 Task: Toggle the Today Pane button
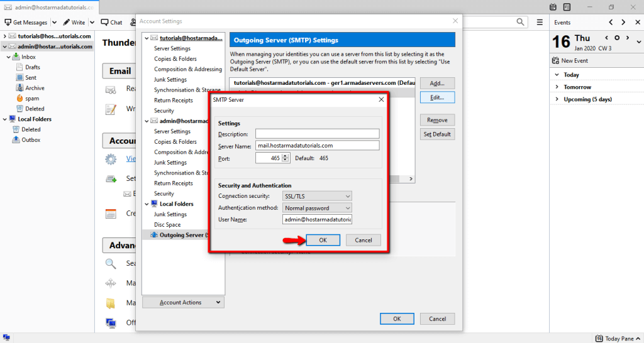[x=618, y=339]
